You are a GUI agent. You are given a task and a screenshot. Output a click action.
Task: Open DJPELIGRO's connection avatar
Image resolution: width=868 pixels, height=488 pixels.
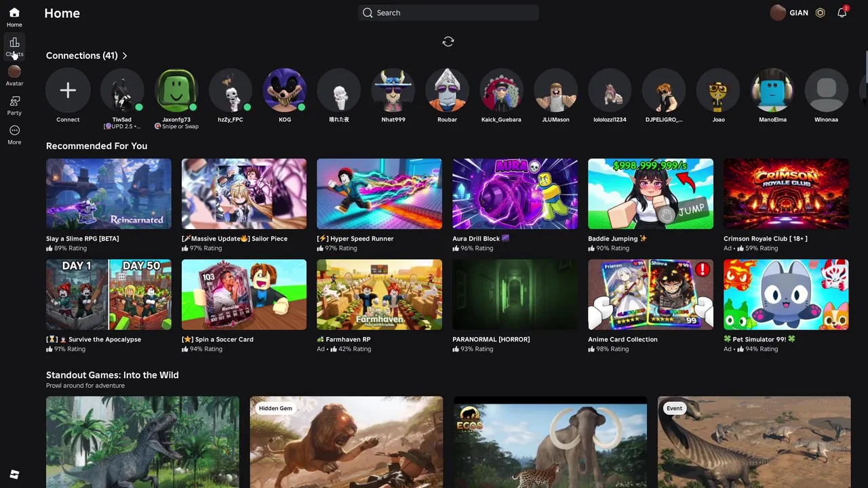coord(665,90)
